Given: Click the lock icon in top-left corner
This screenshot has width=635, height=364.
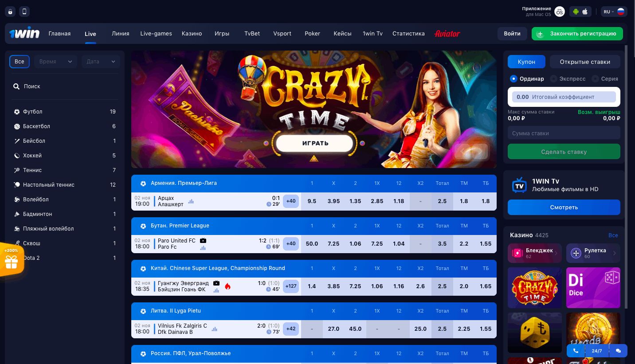Looking at the screenshot, I should [x=11, y=12].
